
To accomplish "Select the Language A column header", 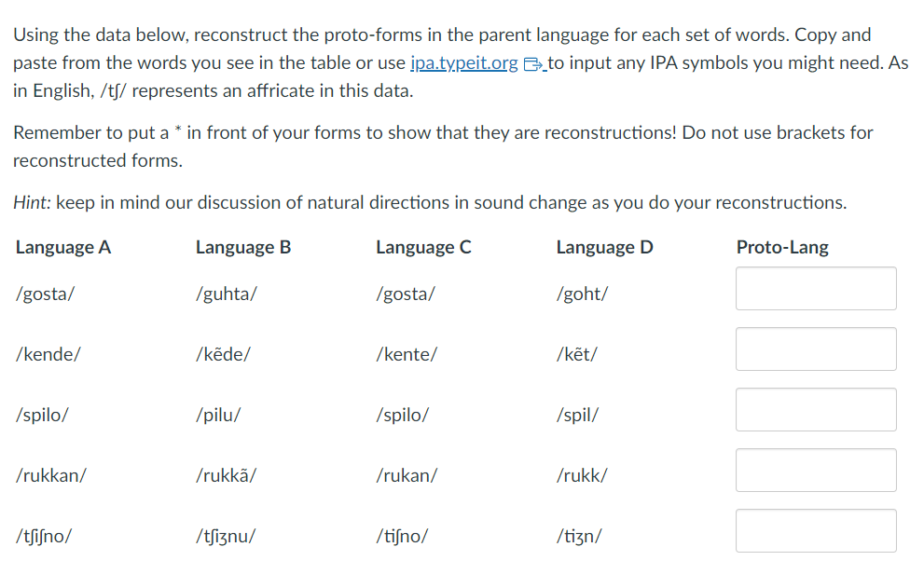I will pyautogui.click(x=62, y=247).
